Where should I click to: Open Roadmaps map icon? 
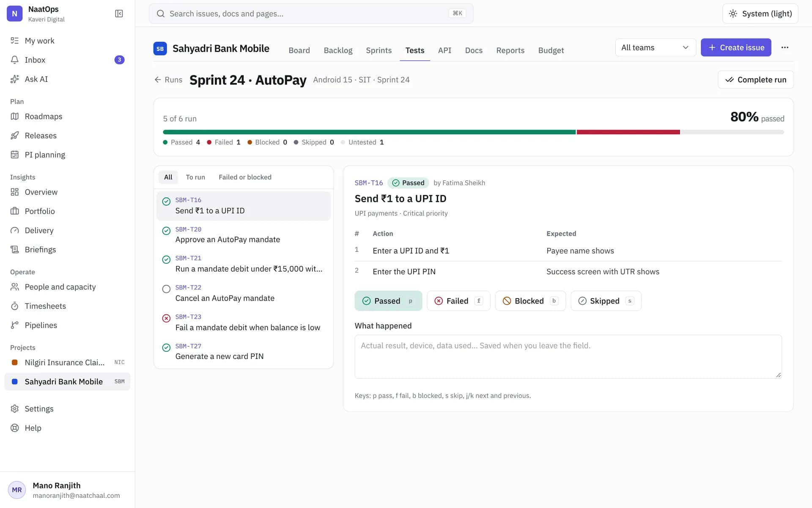[15, 116]
